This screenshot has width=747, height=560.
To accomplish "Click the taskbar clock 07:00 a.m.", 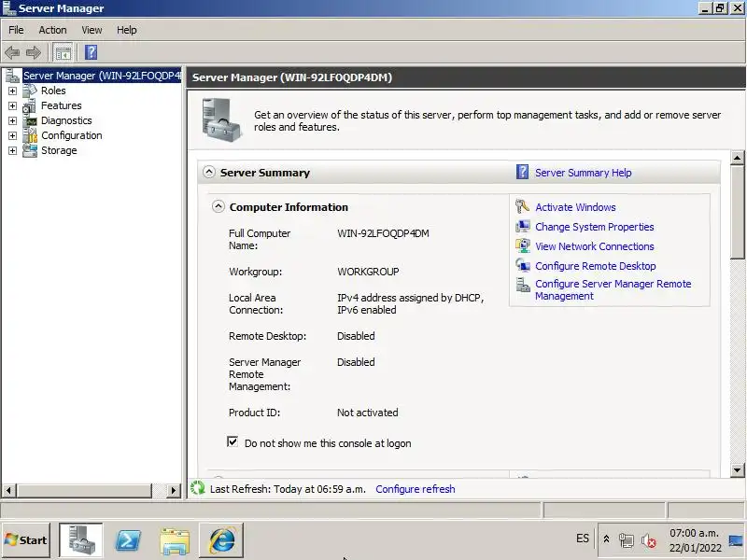I will pyautogui.click(x=694, y=533).
